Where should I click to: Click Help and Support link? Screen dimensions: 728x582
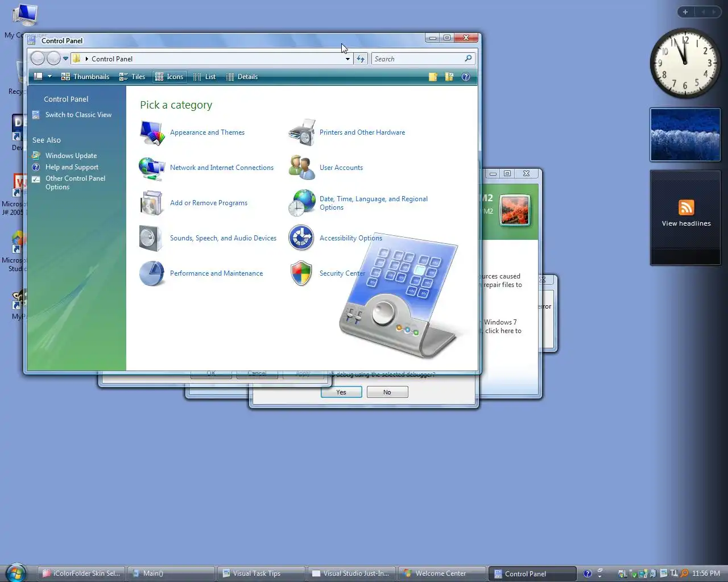click(72, 167)
